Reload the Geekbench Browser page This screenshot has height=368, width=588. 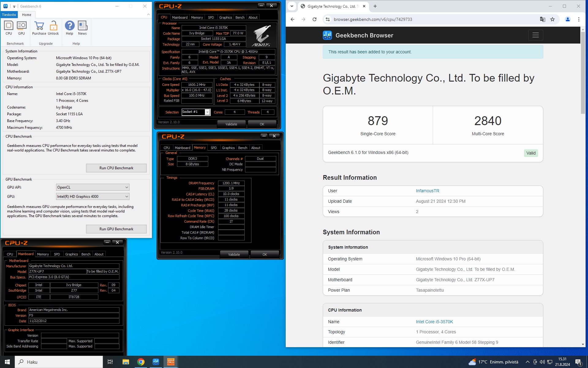pos(315,19)
